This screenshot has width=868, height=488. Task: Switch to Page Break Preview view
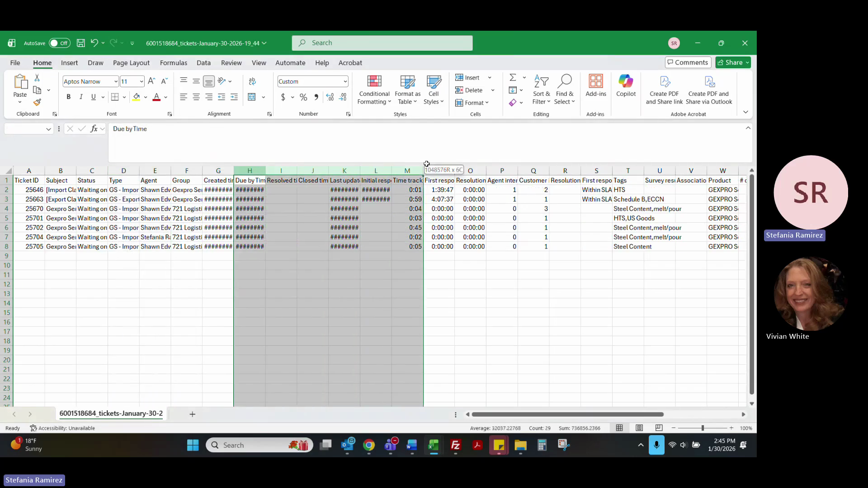click(x=659, y=428)
